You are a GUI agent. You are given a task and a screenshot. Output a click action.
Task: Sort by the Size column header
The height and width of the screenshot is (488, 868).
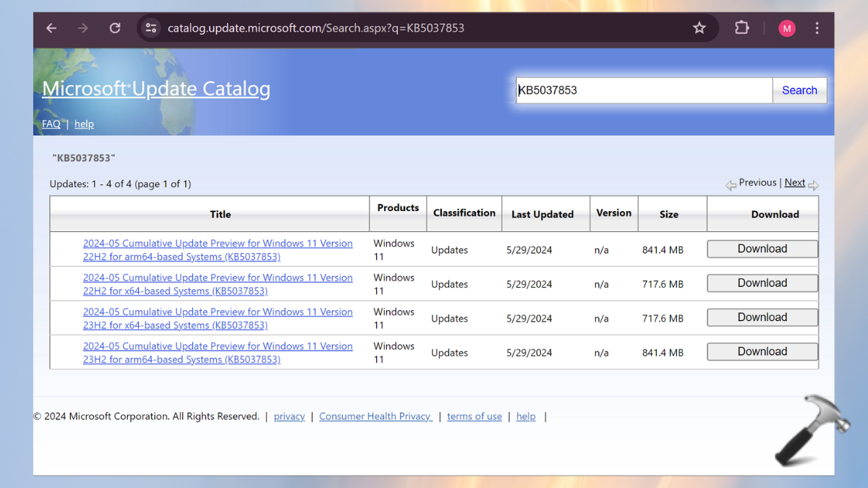pyautogui.click(x=669, y=214)
